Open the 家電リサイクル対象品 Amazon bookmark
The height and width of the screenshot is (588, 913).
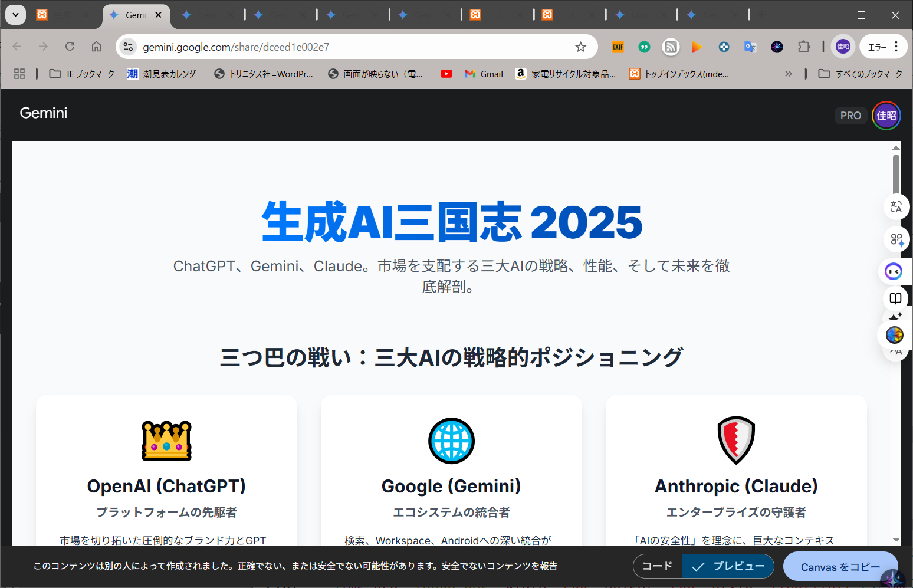point(566,74)
